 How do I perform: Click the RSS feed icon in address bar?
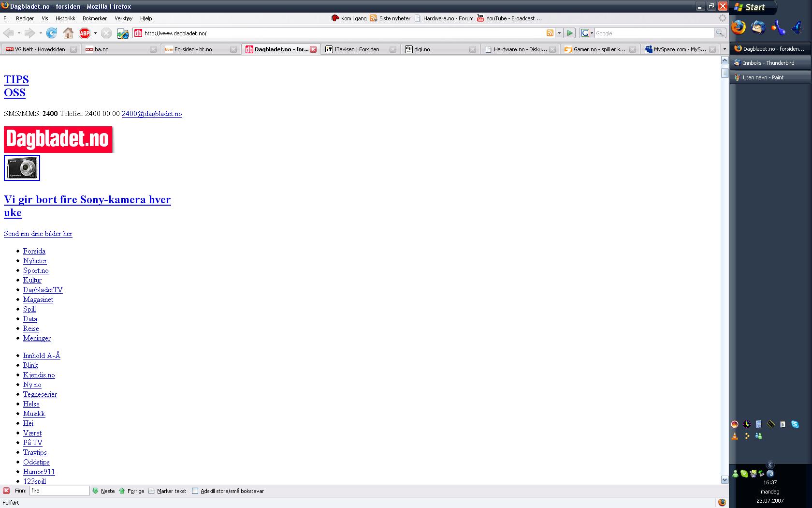(x=550, y=33)
